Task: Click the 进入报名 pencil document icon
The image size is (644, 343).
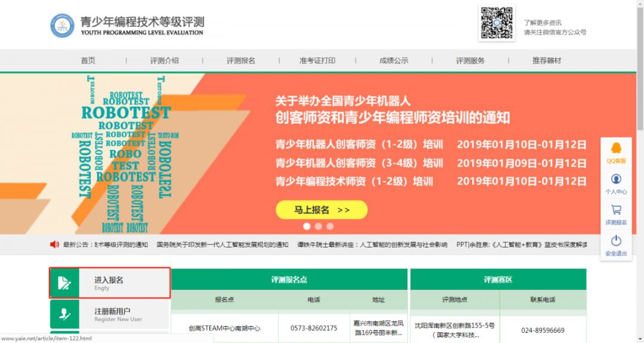Action: [64, 283]
